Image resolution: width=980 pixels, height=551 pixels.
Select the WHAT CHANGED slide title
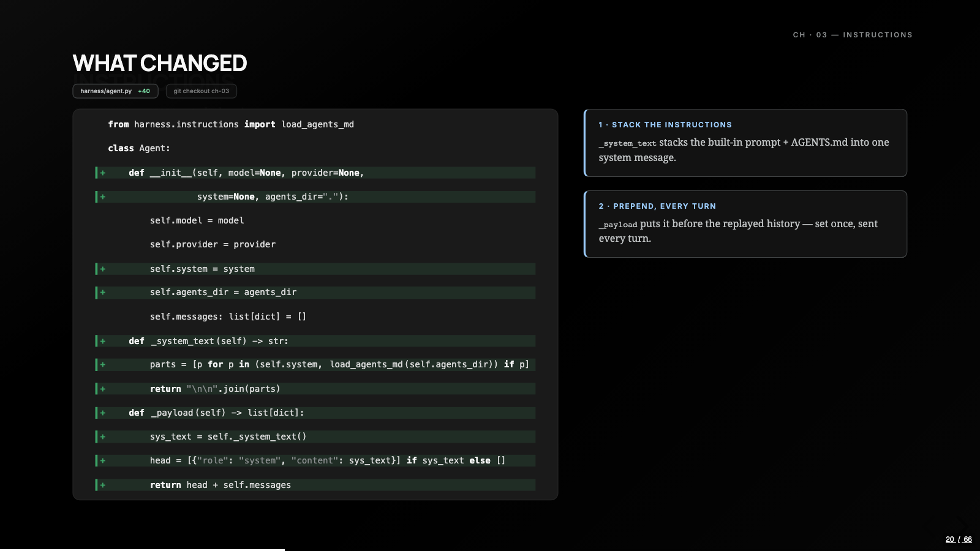point(160,63)
